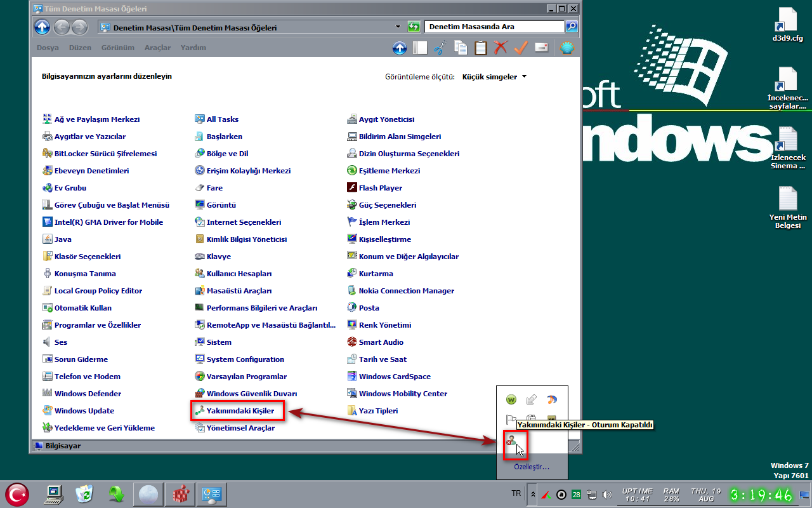
Task: Click the search magnifier button
Action: pos(572,27)
